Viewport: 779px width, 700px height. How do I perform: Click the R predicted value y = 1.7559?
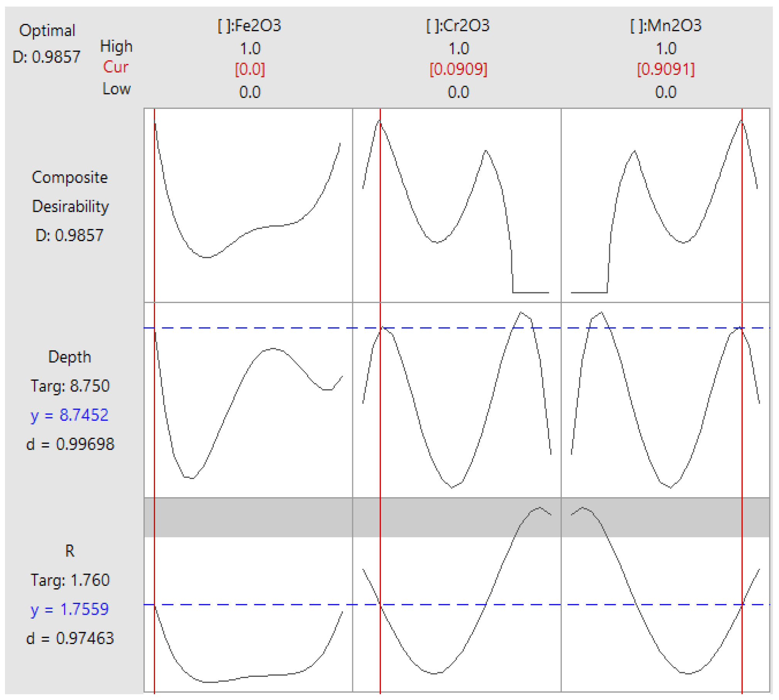tap(70, 609)
